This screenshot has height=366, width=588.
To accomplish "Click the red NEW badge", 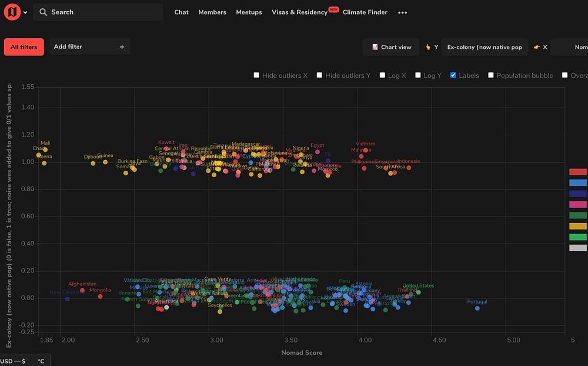I will pos(333,9).
